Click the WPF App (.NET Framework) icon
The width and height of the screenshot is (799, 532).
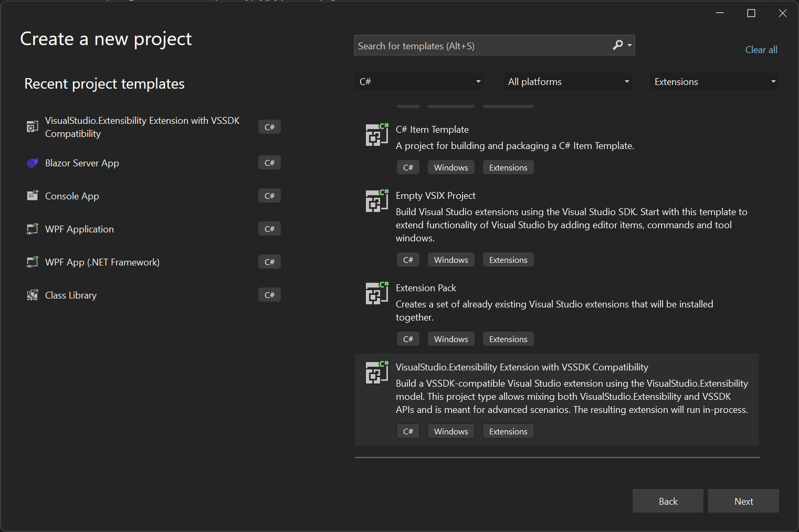click(x=33, y=262)
